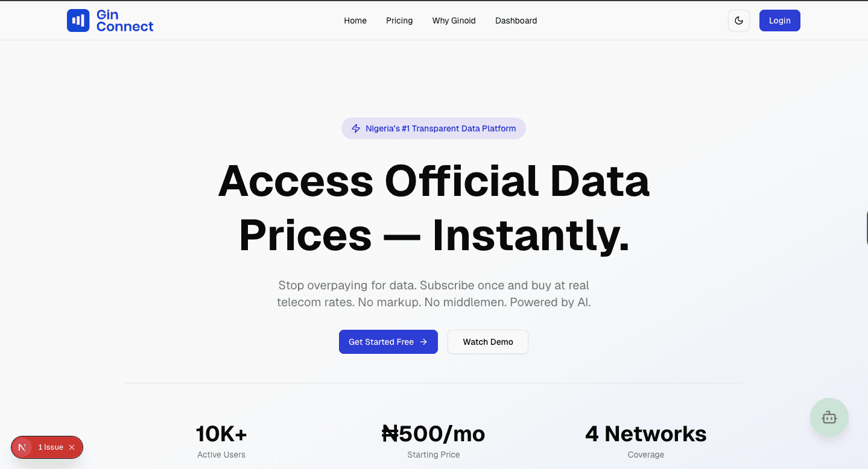868x469 pixels.
Task: Select Why Ginoid in the navbar
Action: (x=454, y=20)
